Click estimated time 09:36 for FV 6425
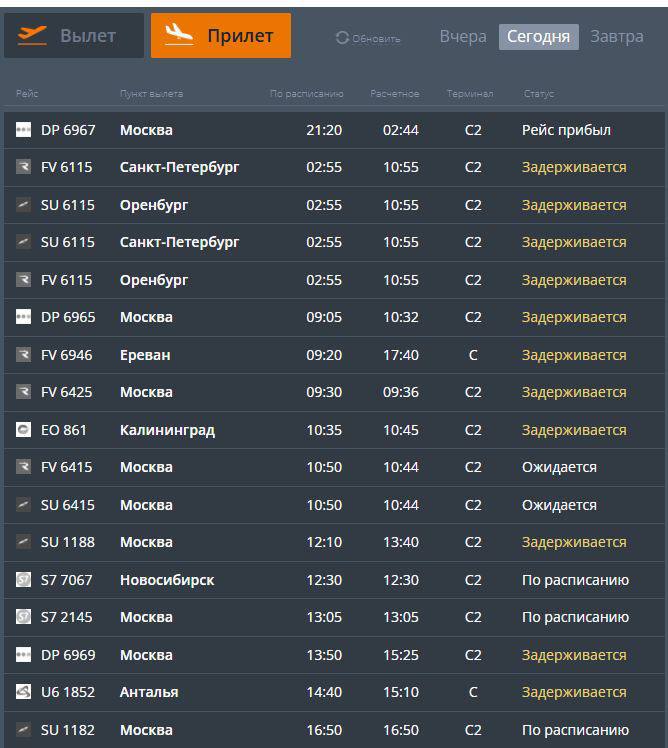The height and width of the screenshot is (748, 668). tap(401, 392)
